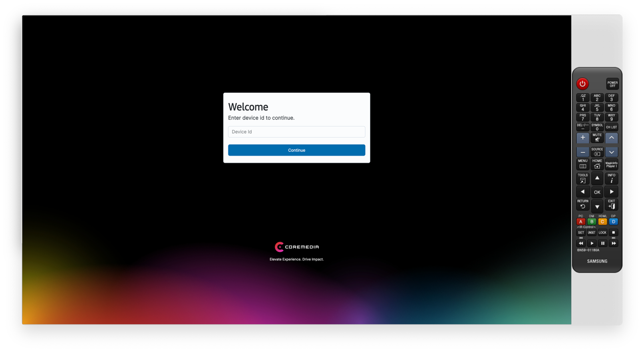Screen dimensions: 644x354
Task: Select the SOURCE input button
Action: pos(597,152)
